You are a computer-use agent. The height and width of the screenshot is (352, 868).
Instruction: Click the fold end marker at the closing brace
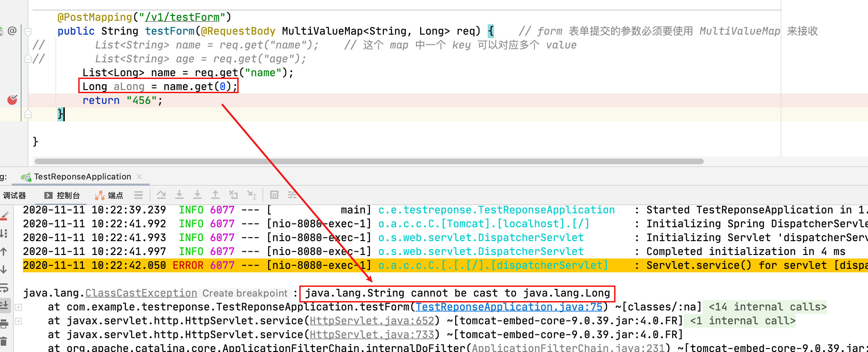click(x=28, y=114)
